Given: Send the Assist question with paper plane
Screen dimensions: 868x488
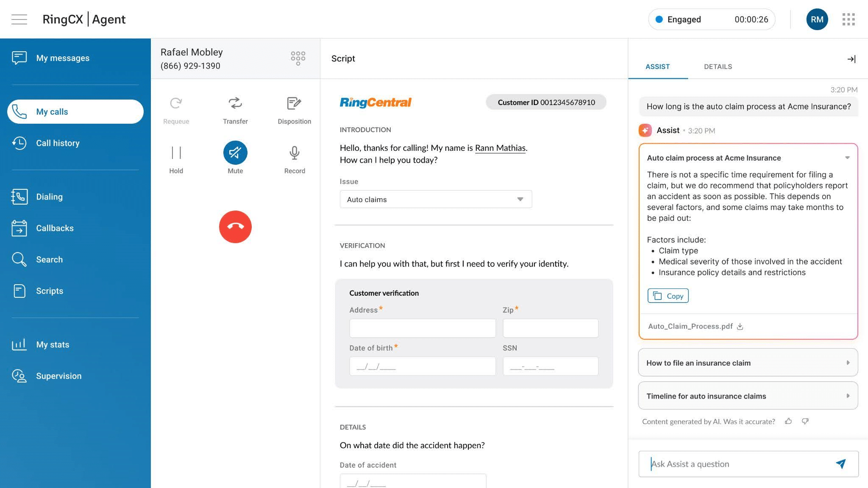Looking at the screenshot, I should pos(840,464).
